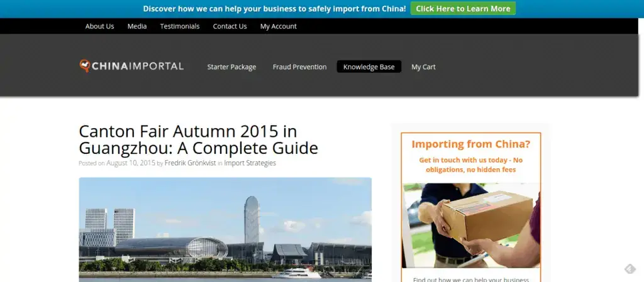Click the Importing from China? sidebar heading
644x282 pixels.
(470, 144)
